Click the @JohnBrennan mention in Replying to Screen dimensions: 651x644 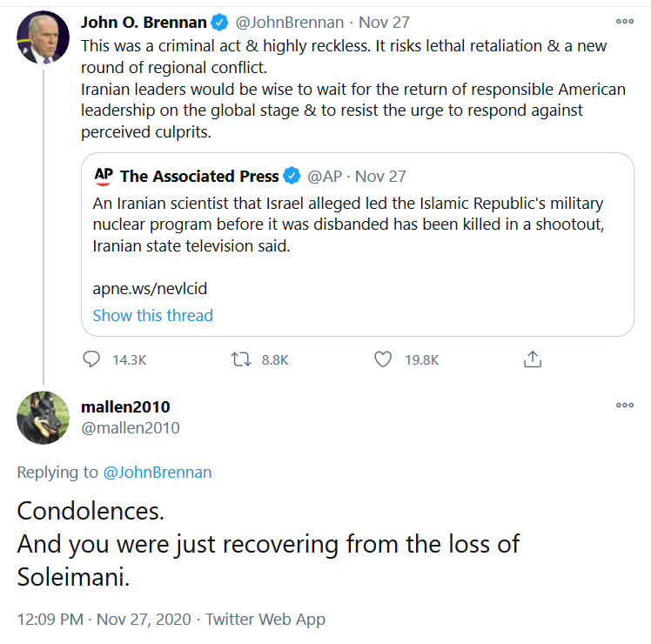[158, 472]
